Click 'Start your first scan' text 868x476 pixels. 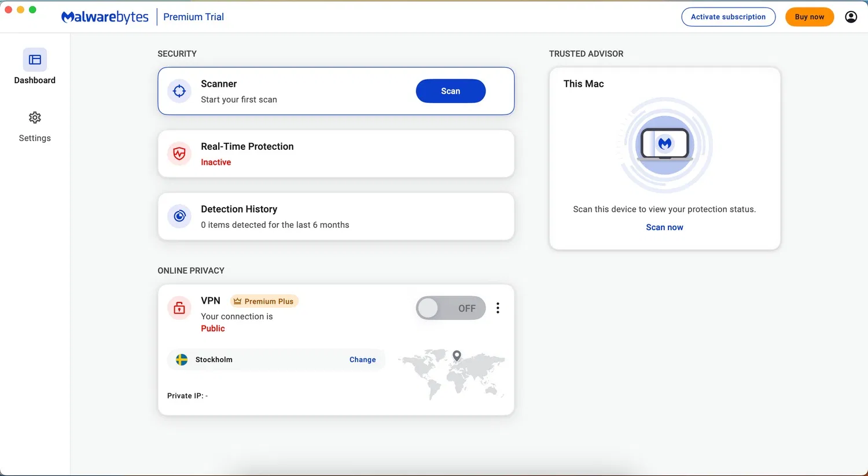(239, 99)
